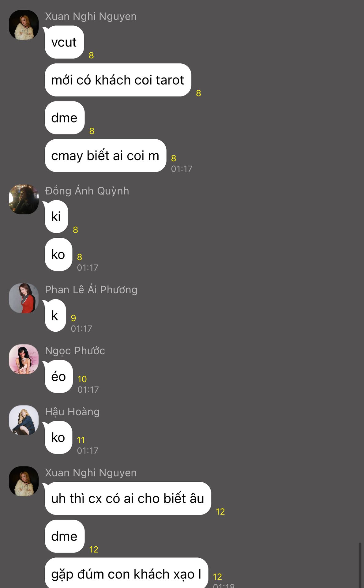The width and height of the screenshot is (364, 588).
Task: Open Phan Lê Ái Phương's avatar
Action: (x=24, y=298)
